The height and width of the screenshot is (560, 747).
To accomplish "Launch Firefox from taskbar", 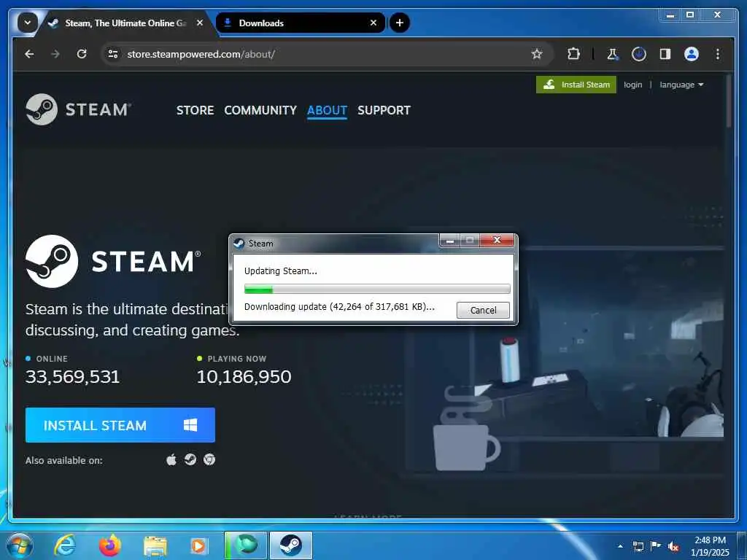I will click(x=109, y=545).
